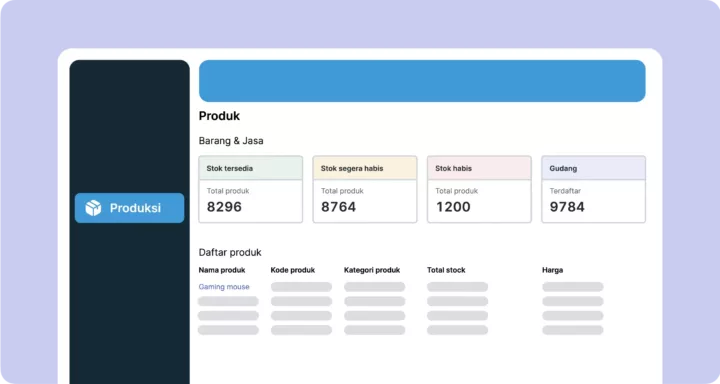This screenshot has width=720, height=384.
Task: Click the 9784 Terdaftar gudang count
Action: (567, 207)
